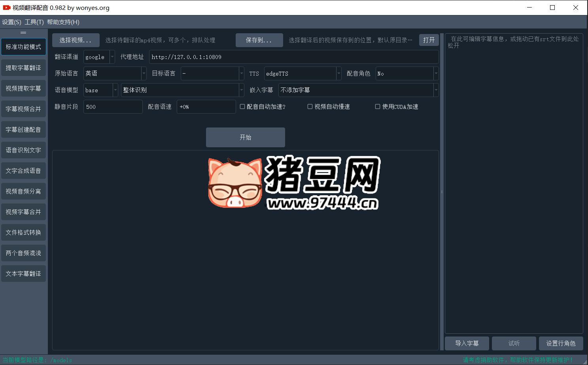
Task: Click the sidebar collapse handle above mode list
Action: (23, 32)
